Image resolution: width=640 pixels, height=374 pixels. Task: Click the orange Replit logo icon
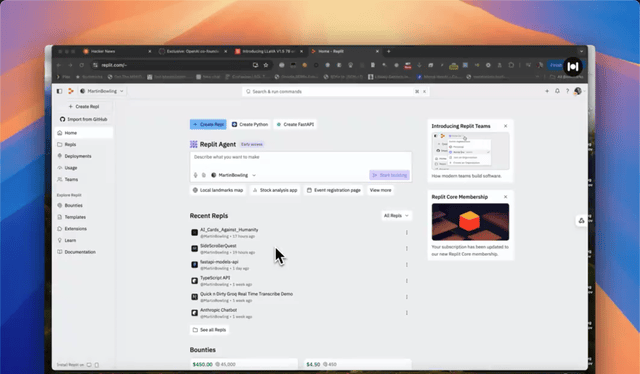click(x=71, y=91)
